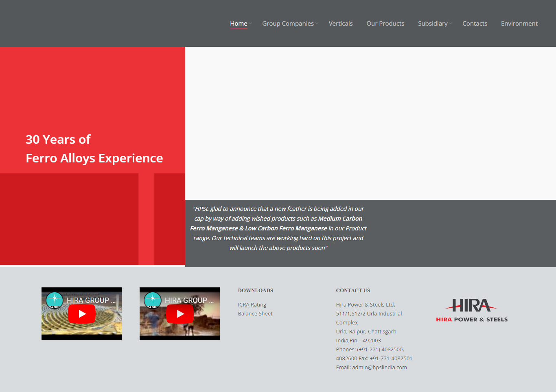Click the DOWNLOADS section heading
556x392 pixels.
coord(256,291)
